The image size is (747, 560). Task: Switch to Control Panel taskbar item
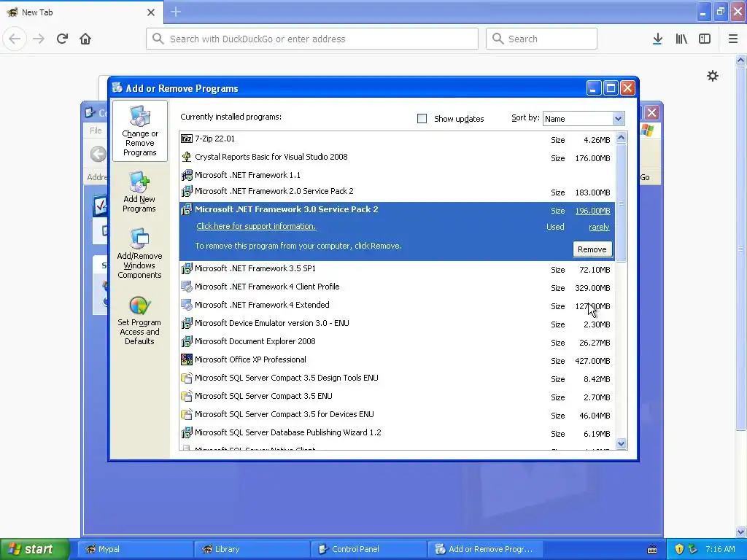coord(368,549)
